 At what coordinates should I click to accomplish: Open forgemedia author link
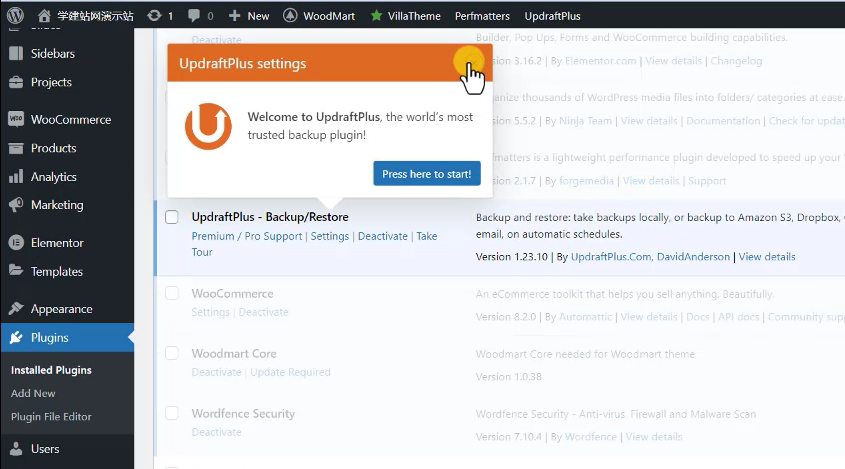click(586, 181)
